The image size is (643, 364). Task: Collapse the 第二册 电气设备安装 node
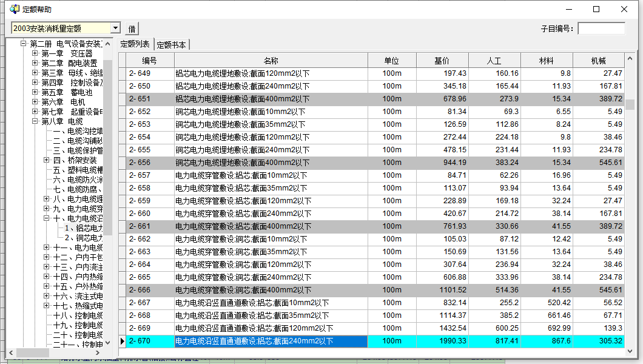coord(24,44)
